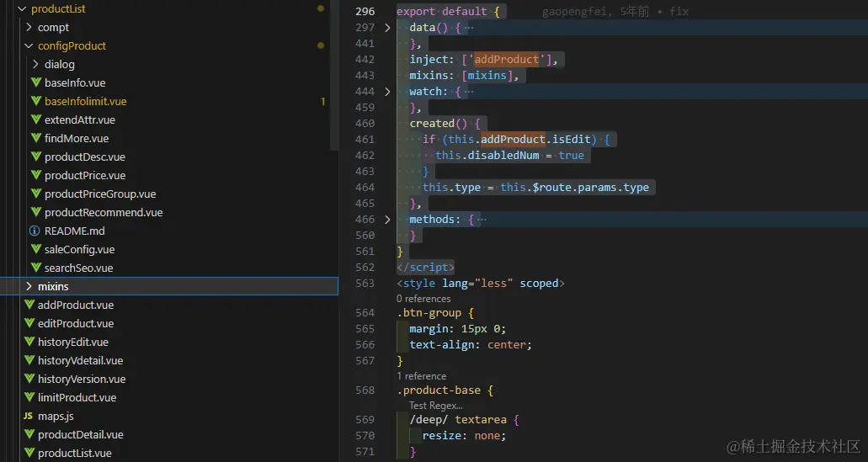Click the Vue icon of baseInfolimit.vue
Viewport: 868px width, 462px height.
click(x=36, y=101)
